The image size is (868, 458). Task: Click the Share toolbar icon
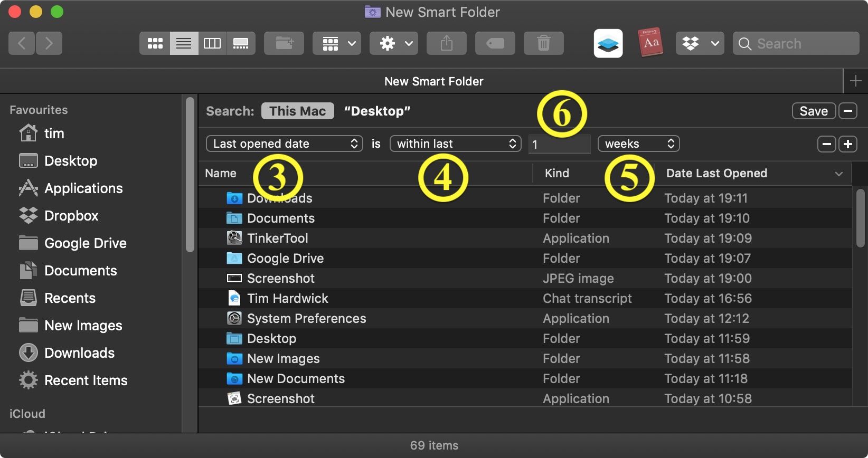point(446,43)
